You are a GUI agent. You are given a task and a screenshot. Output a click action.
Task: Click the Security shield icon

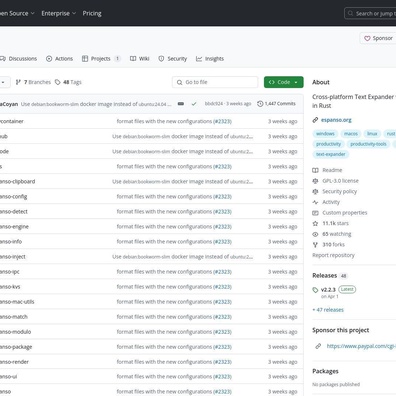(x=161, y=59)
